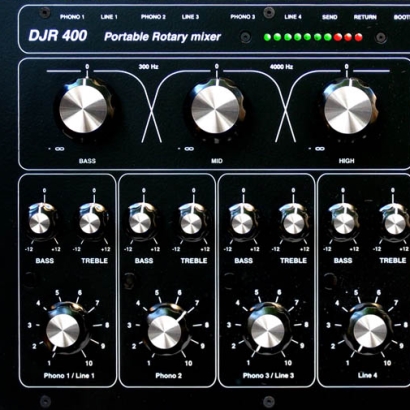Click the screw at bottom below Phono 3 channel
Screen dimensions: 410x410
(269, 401)
